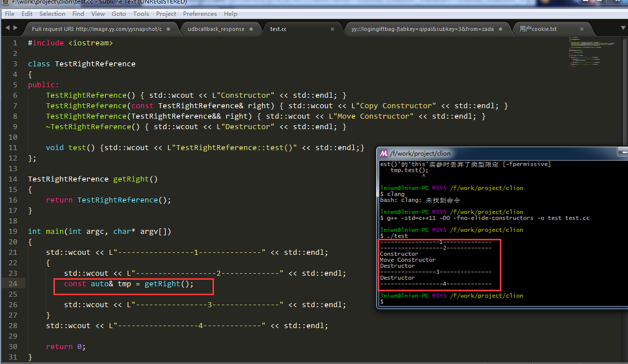Switch to the Full request URI tab

97,29
